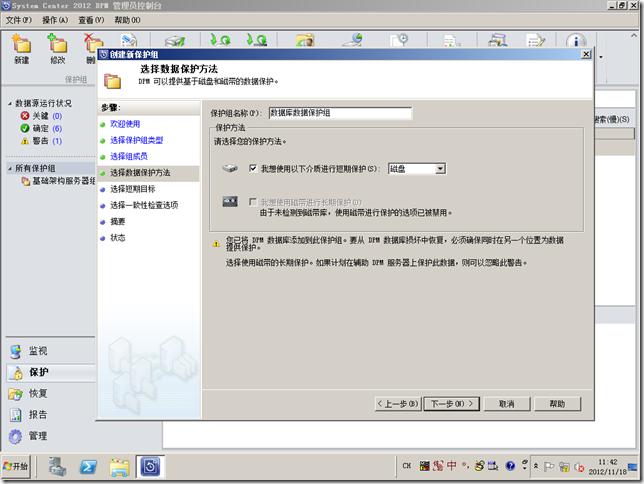Click the clock-document icon in the toolbar
This screenshot has height=484, width=644.
[x=399, y=40]
